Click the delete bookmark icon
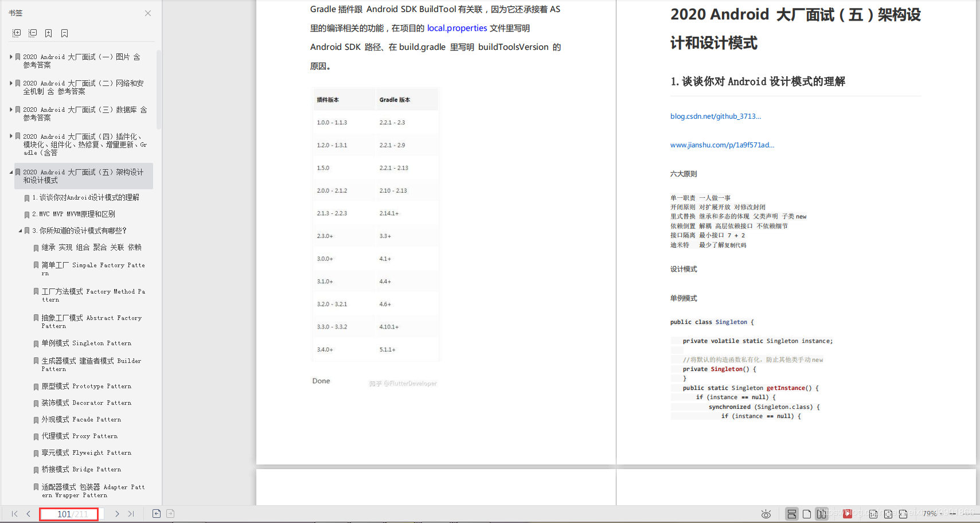Image resolution: width=980 pixels, height=523 pixels. coord(65,33)
